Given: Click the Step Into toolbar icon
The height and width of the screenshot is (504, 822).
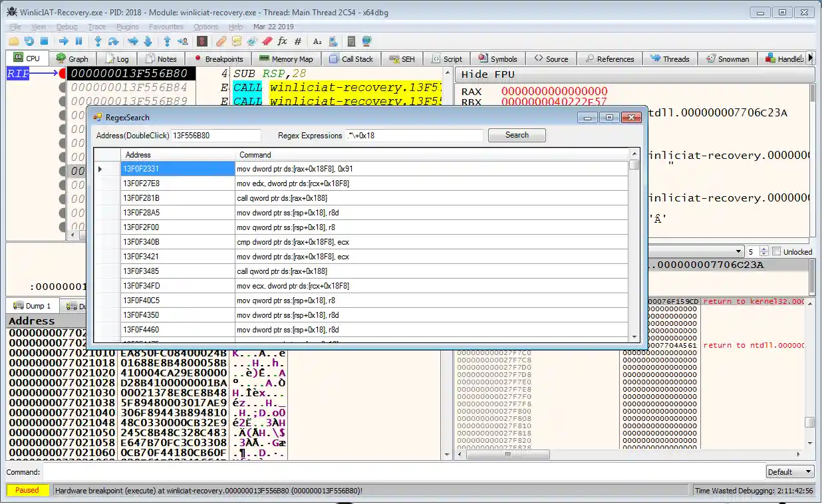Looking at the screenshot, I should click(x=98, y=41).
